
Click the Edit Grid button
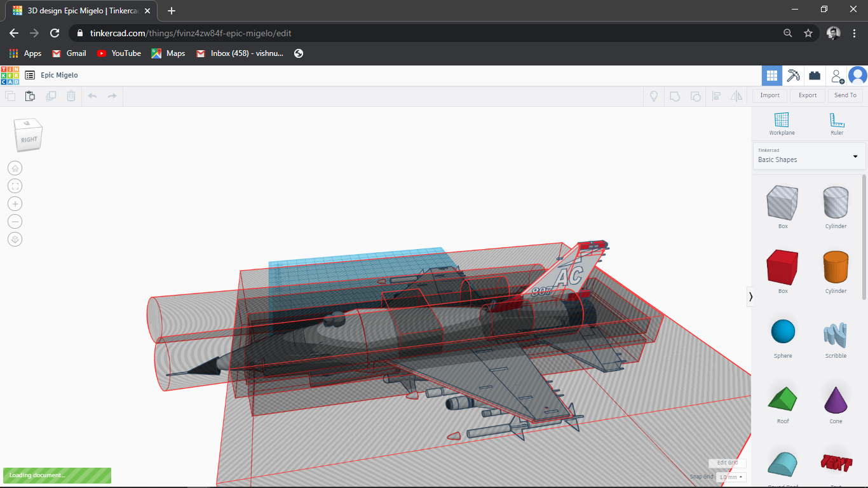coord(726,463)
